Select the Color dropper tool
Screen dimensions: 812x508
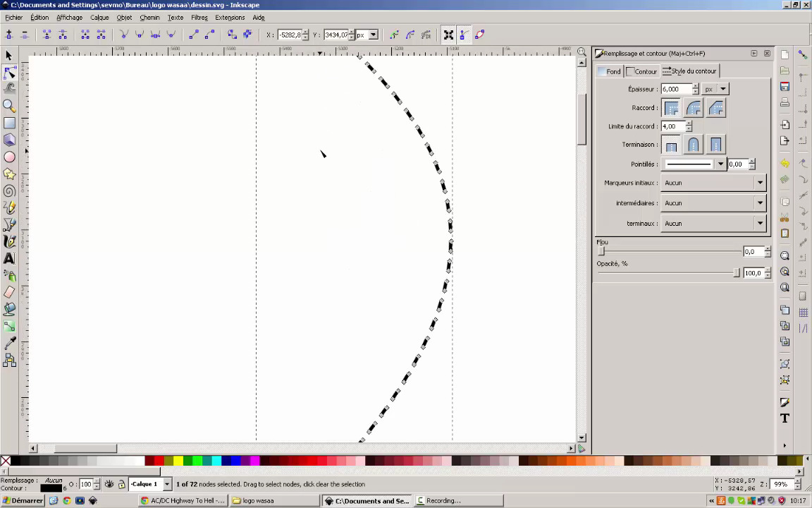coord(9,344)
